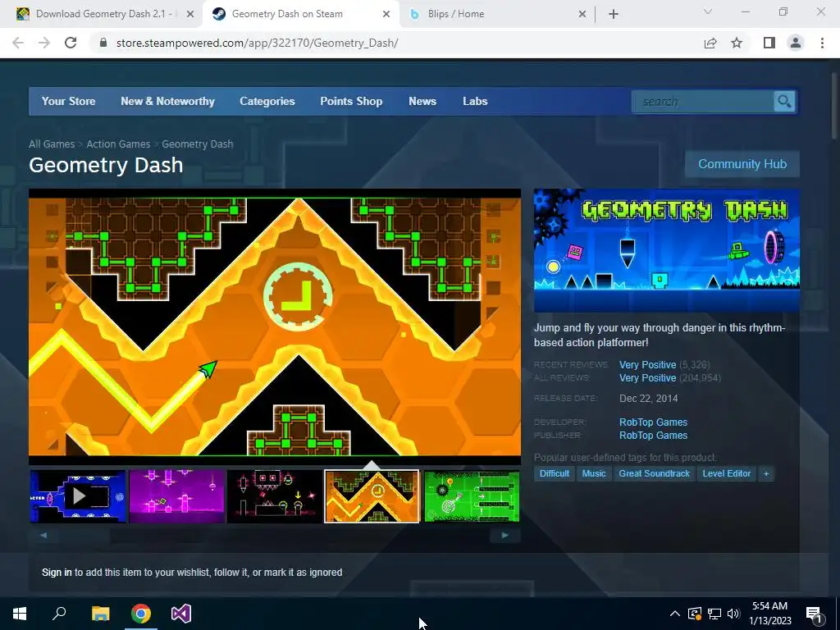Click the Chrome taskbar icon

point(141,614)
